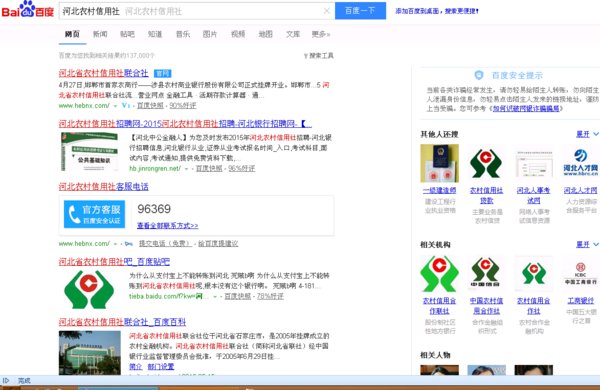Click the V1 credibility icon
This screenshot has height=390, width=600.
(x=126, y=105)
